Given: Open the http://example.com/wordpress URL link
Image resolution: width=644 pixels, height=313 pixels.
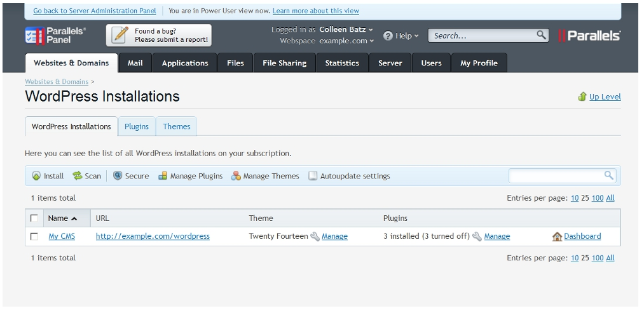Looking at the screenshot, I should coord(153,236).
